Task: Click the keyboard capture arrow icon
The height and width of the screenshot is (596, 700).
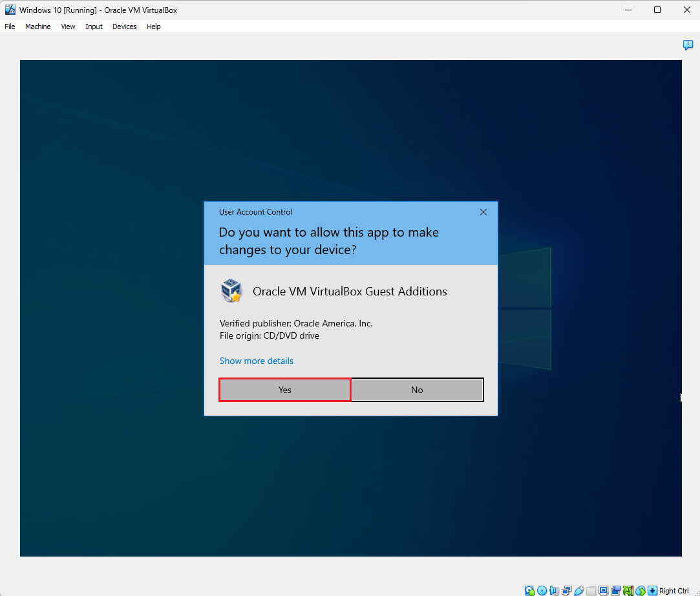Action: tap(653, 591)
